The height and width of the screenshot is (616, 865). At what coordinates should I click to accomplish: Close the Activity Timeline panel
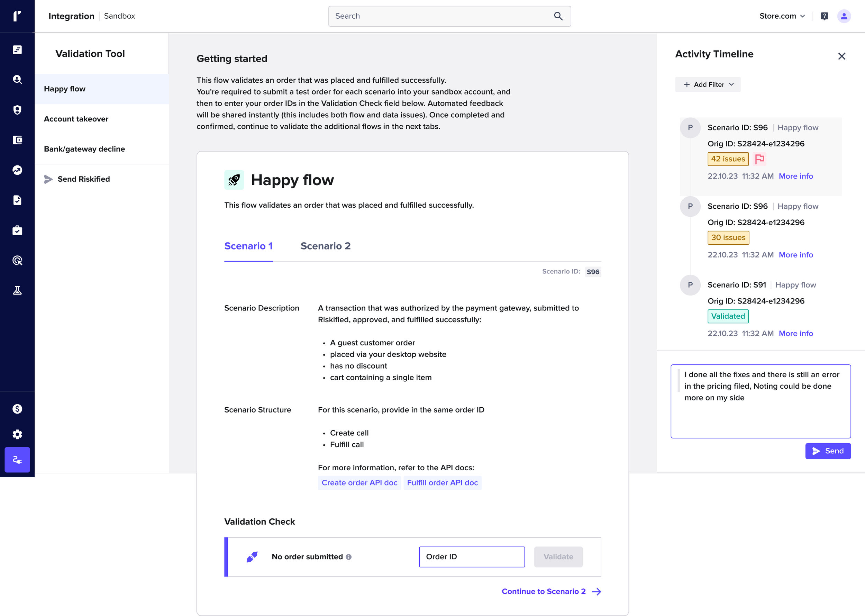point(841,56)
